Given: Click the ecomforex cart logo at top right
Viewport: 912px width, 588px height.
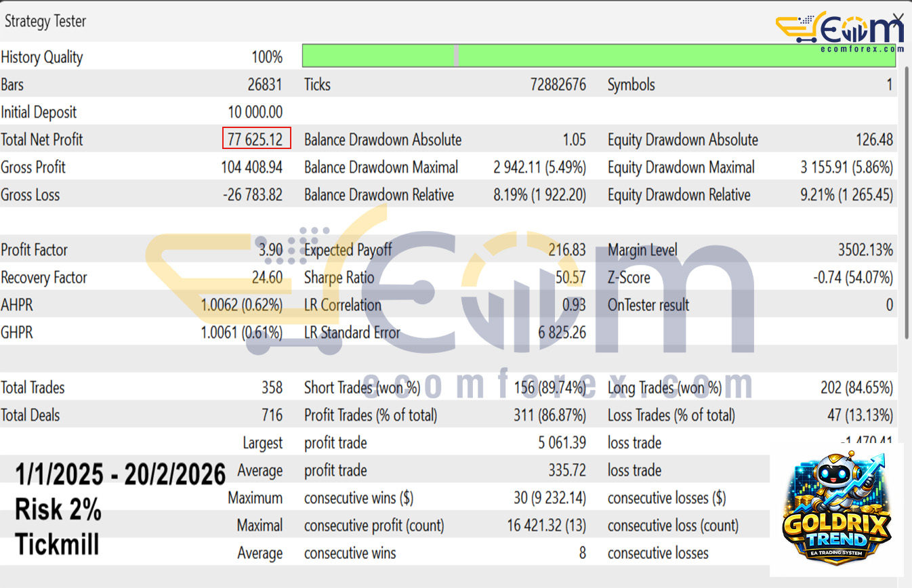Looking at the screenshot, I should (x=839, y=28).
